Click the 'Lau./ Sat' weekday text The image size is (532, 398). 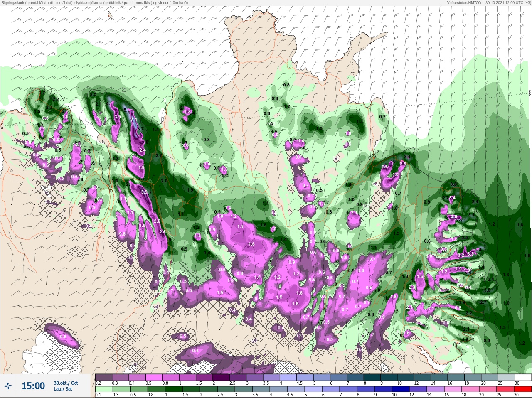63,389
